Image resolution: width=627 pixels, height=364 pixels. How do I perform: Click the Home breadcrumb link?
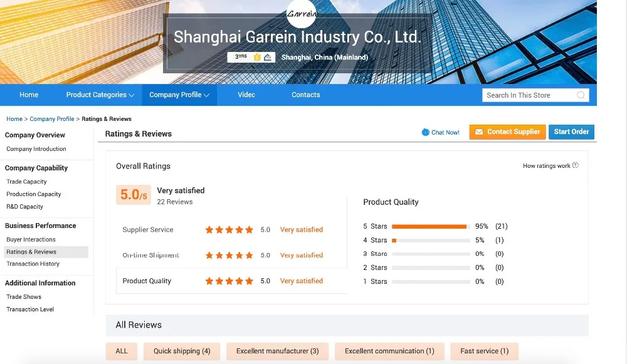click(14, 118)
